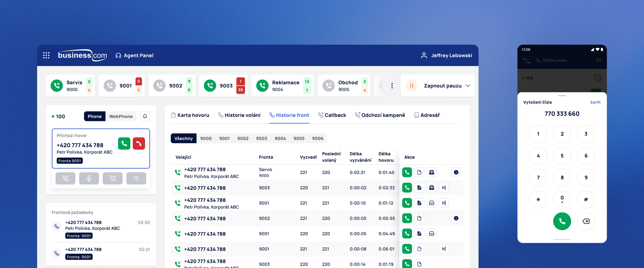Open the note document in 0:02:33 row
644x268 pixels.
click(x=419, y=188)
